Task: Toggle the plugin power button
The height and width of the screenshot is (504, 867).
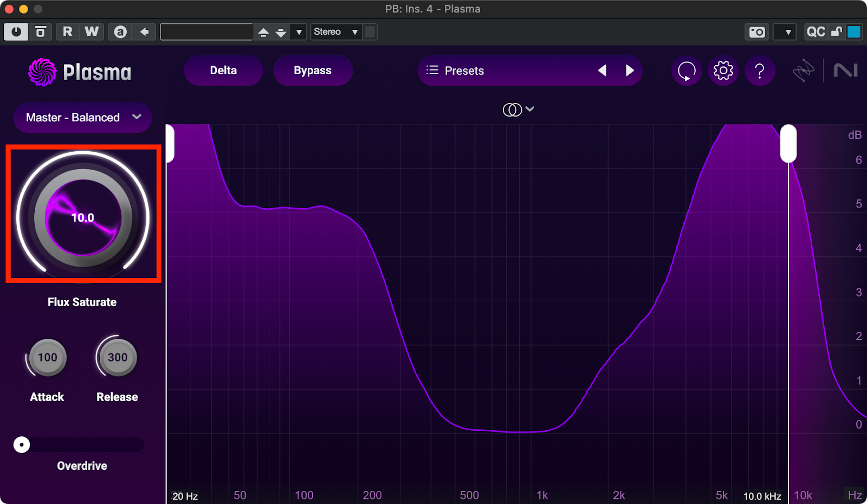Action: [16, 32]
